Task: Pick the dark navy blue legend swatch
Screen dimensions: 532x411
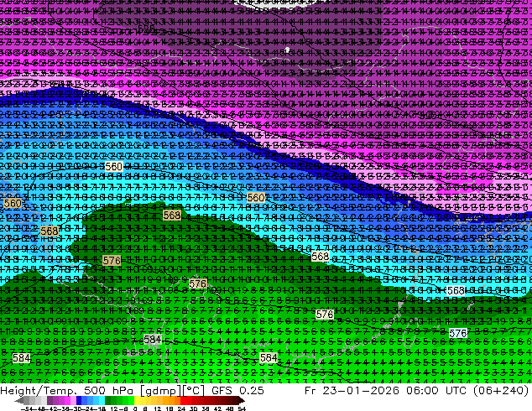Action: pos(79,401)
